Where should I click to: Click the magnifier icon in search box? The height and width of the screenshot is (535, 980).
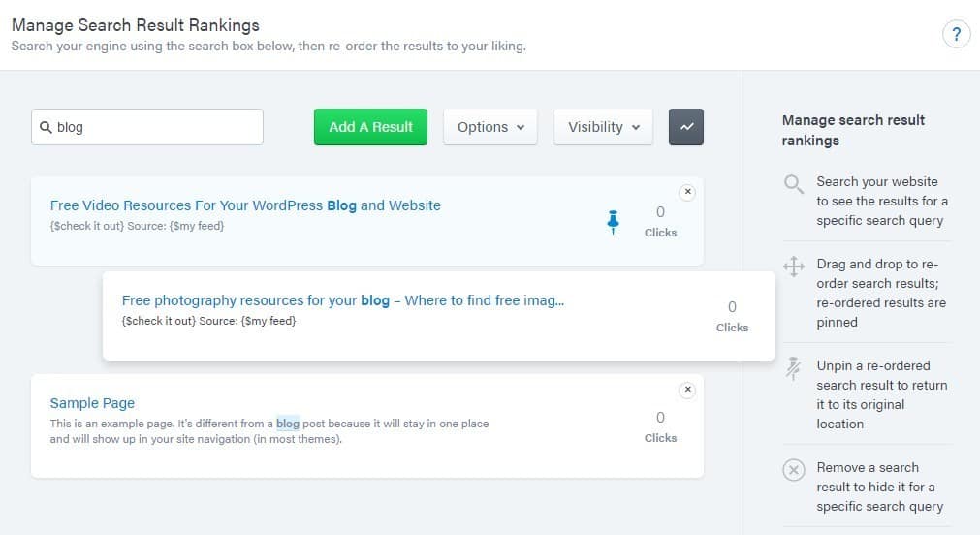point(46,127)
